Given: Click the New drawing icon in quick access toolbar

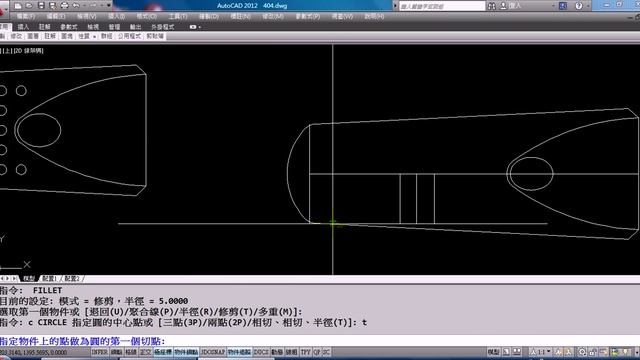Looking at the screenshot, I should point(18,6).
